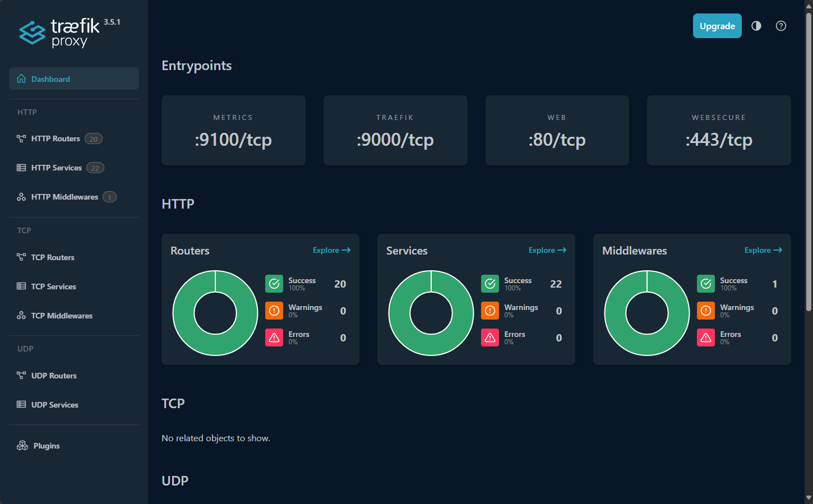813x504 pixels.
Task: Click Explore link on Middlewares card
Action: pyautogui.click(x=763, y=250)
